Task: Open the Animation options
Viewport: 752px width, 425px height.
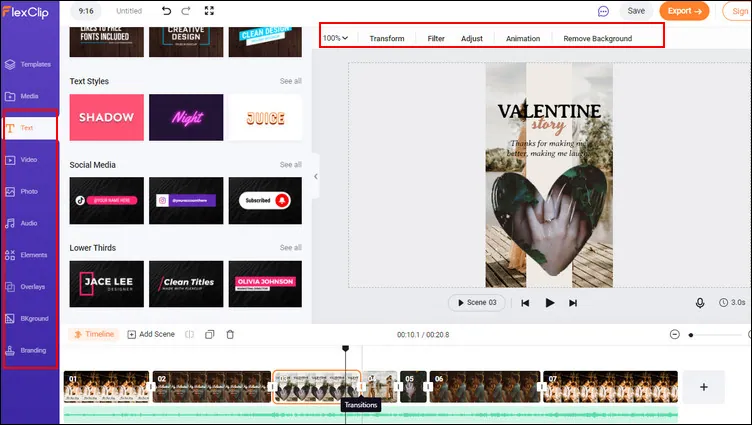Action: pyautogui.click(x=523, y=38)
